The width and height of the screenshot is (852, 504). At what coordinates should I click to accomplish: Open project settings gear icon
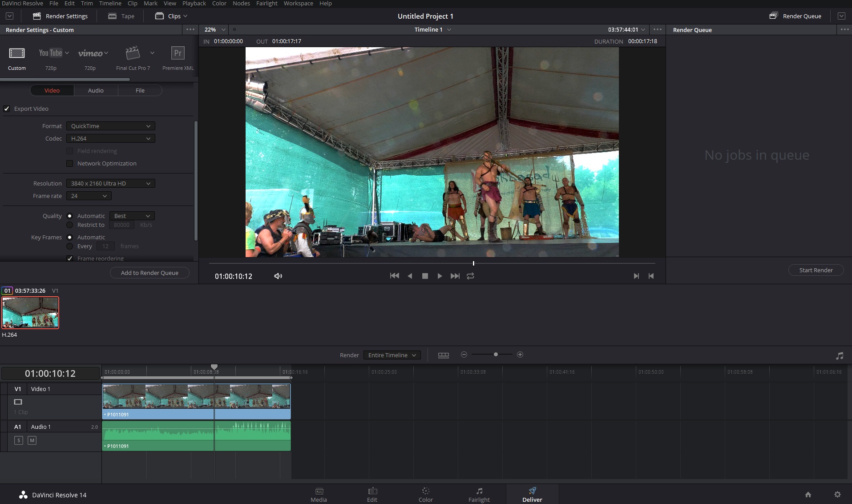pyautogui.click(x=837, y=494)
